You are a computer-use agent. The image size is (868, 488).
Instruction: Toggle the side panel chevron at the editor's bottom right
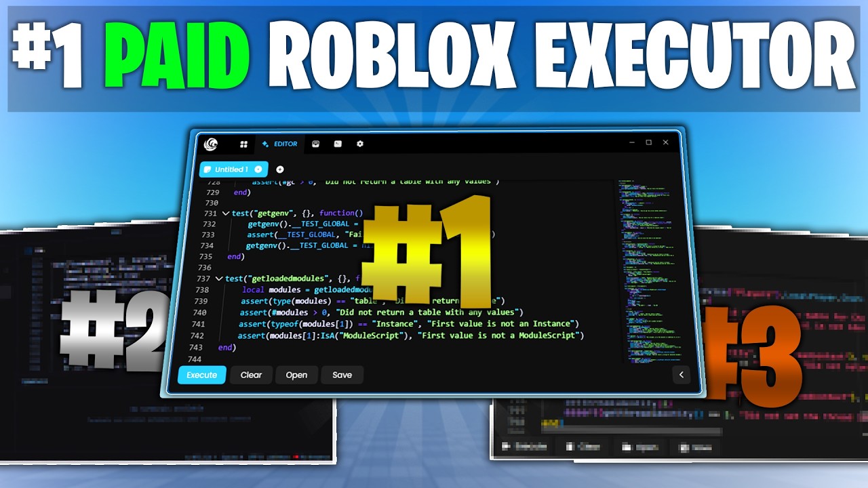coord(681,374)
